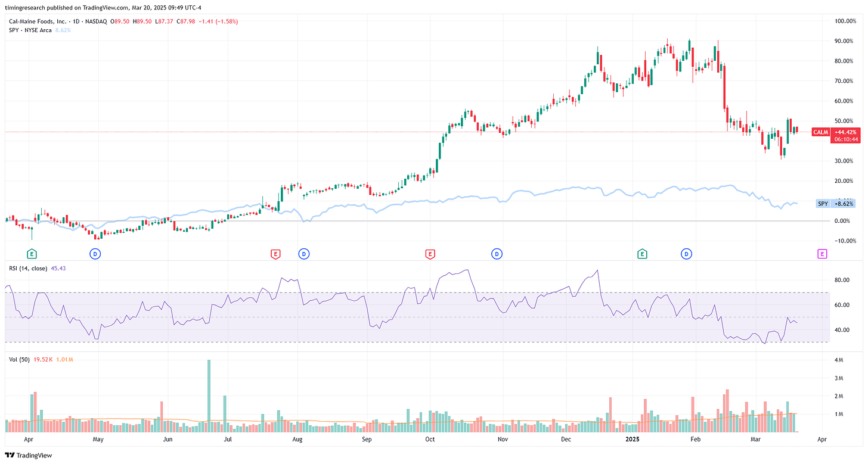The height and width of the screenshot is (464, 868).
Task: Click the 06:10:44 countdown on the CALM label
Action: coord(846,139)
